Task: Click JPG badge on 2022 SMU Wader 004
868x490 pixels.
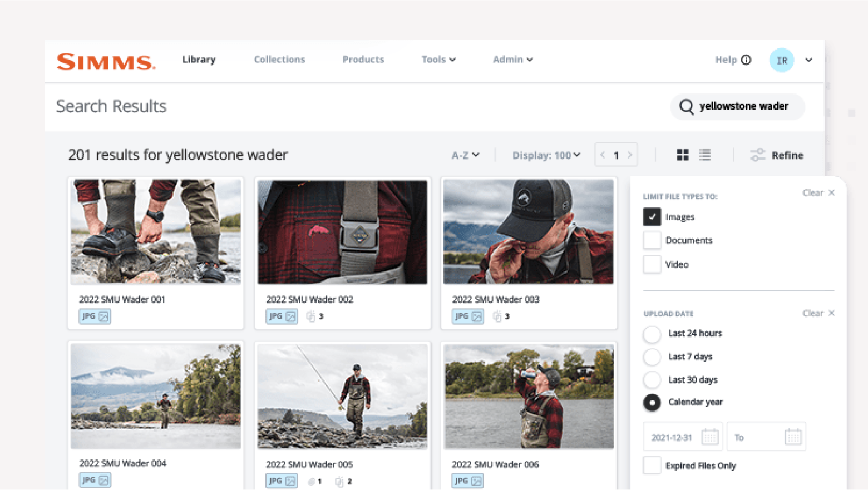Action: pyautogui.click(x=95, y=480)
